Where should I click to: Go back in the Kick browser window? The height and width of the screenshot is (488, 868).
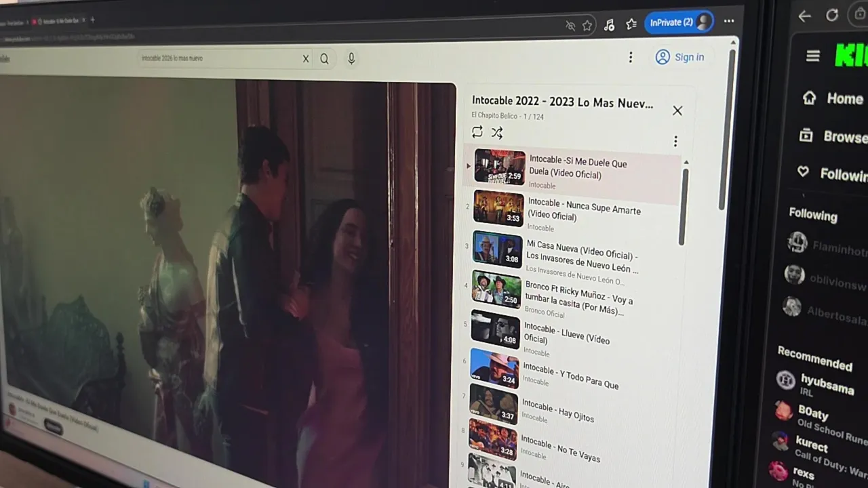pyautogui.click(x=805, y=16)
